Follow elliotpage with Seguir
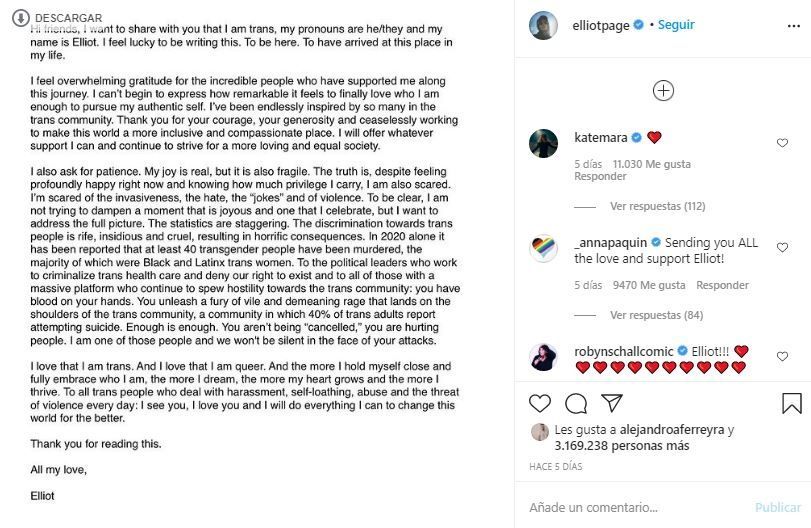 [x=677, y=25]
